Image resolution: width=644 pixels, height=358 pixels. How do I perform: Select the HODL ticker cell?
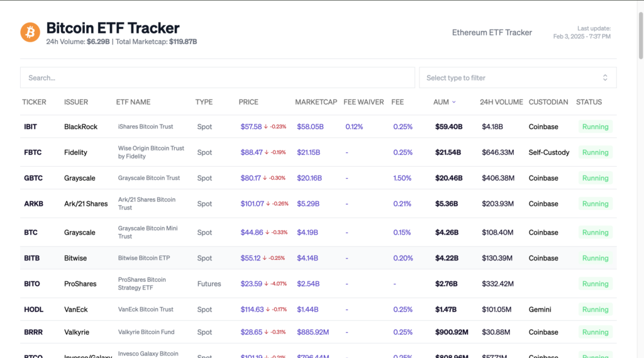34,310
